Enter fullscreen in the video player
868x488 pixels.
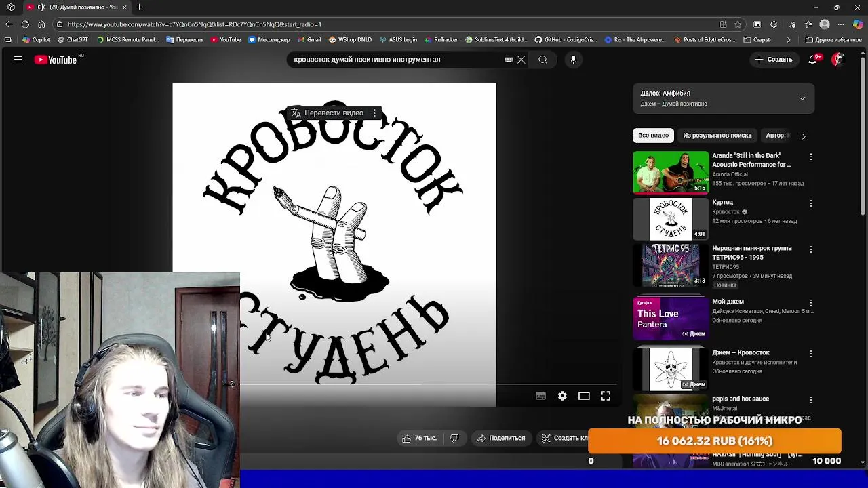606,396
